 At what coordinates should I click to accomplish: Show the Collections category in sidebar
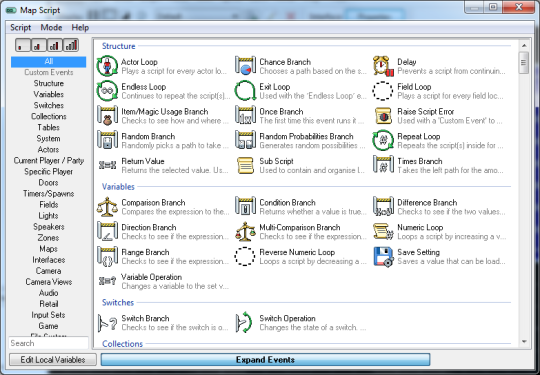[x=49, y=116]
